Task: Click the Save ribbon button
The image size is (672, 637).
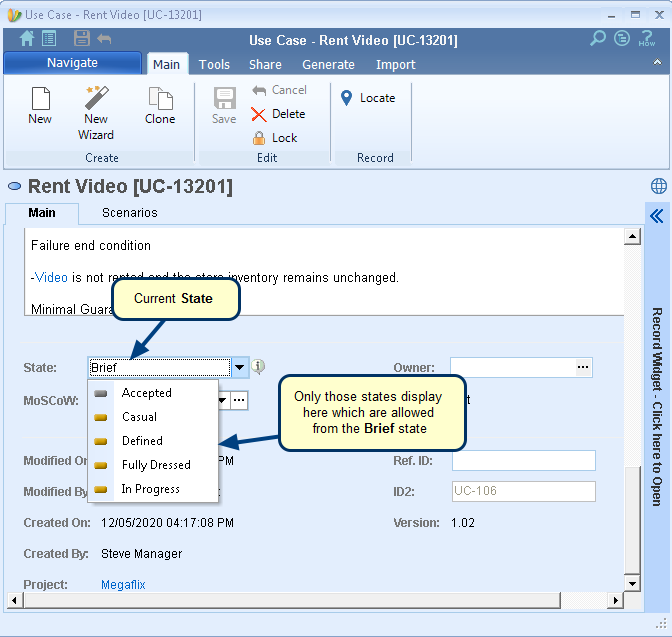Action: pyautogui.click(x=224, y=105)
